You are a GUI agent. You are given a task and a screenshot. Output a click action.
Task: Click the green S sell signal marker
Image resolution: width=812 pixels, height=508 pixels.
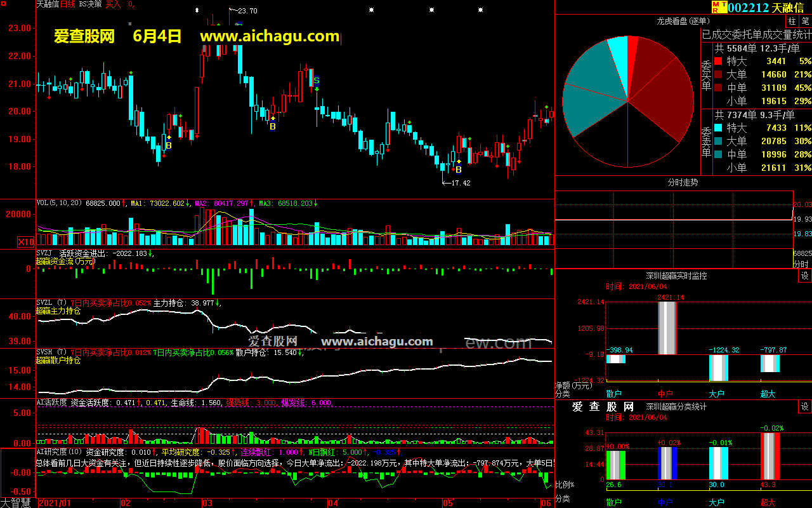click(x=316, y=80)
